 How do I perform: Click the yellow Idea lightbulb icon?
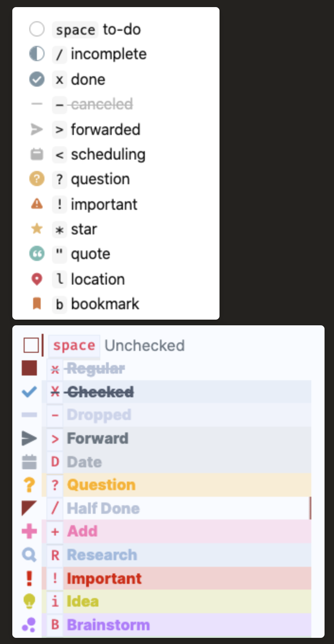pyautogui.click(x=29, y=601)
